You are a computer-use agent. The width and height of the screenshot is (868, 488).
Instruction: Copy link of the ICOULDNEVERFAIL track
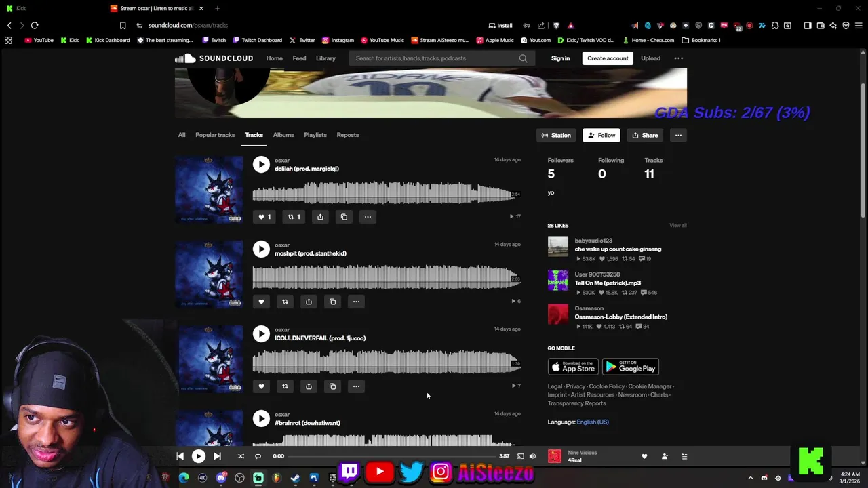click(x=332, y=386)
